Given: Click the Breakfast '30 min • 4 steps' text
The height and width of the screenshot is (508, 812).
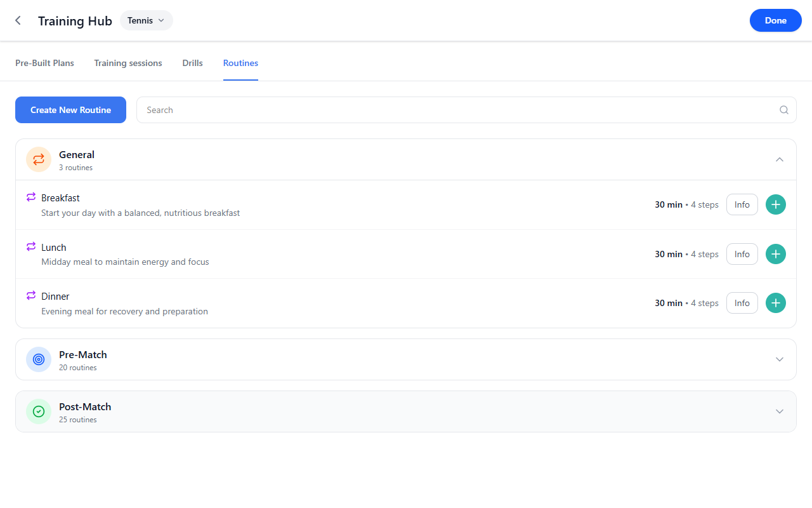Looking at the screenshot, I should (686, 204).
